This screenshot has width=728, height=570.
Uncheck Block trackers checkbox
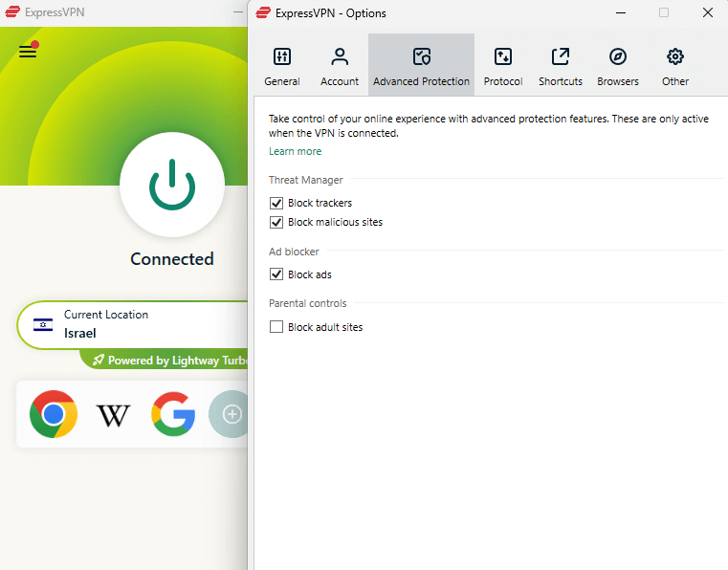tap(276, 203)
